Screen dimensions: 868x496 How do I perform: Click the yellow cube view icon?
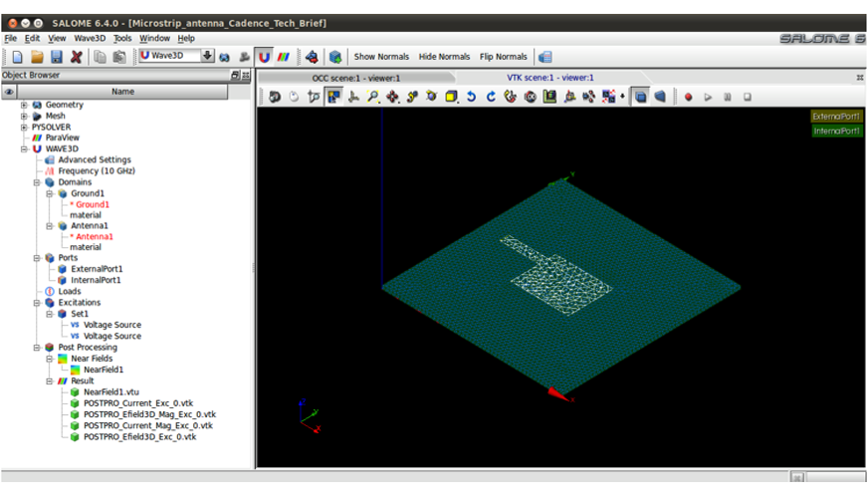[451, 97]
